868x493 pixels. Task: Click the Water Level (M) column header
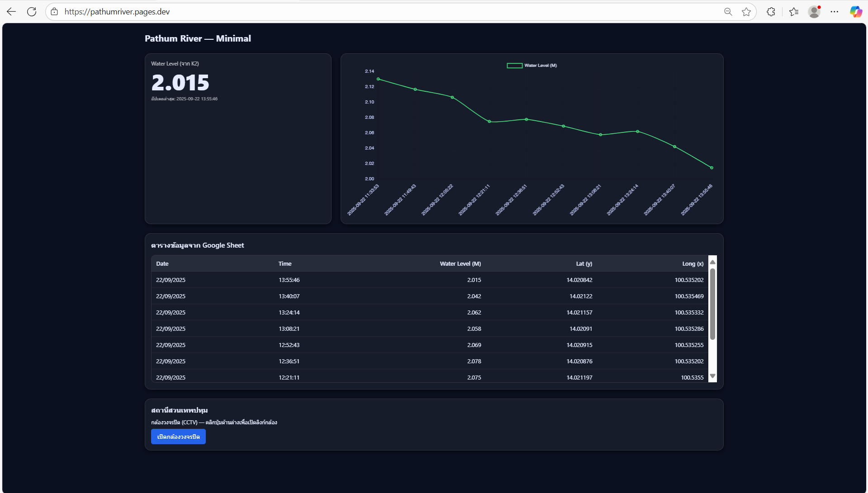click(460, 263)
